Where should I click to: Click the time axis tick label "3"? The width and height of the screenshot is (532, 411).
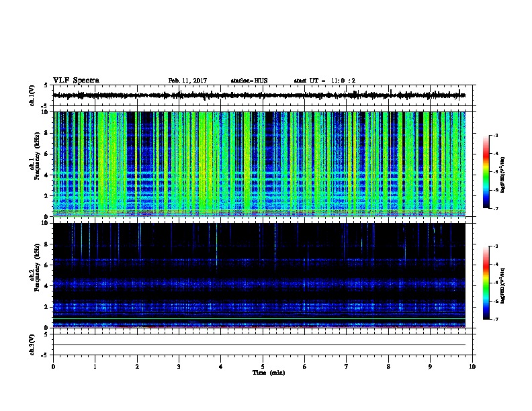point(179,366)
